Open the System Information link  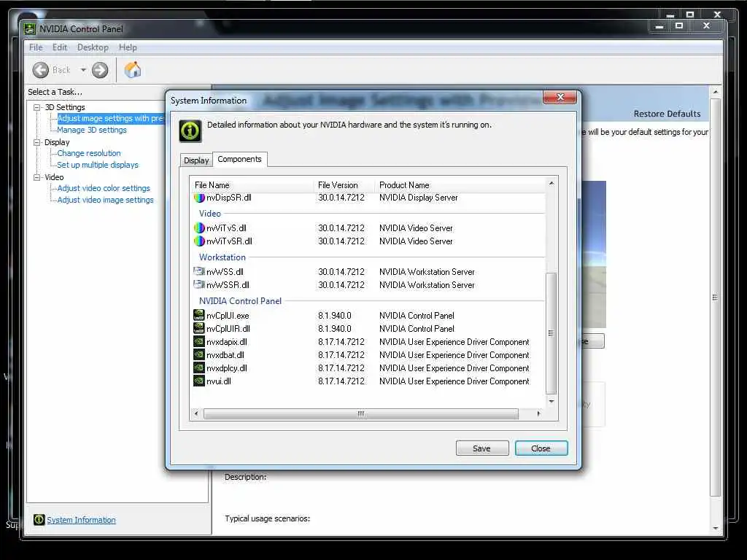[81, 520]
